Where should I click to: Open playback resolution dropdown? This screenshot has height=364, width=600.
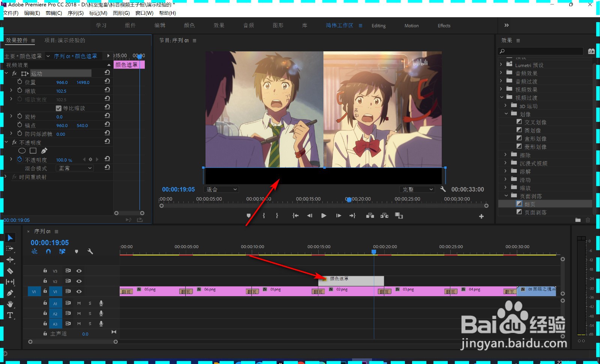pos(418,189)
